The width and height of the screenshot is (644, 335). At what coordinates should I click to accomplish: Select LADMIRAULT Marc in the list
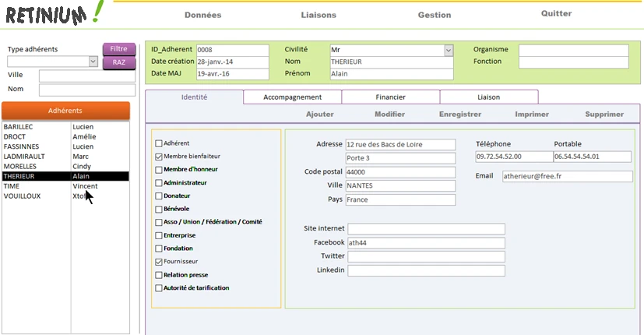point(65,156)
